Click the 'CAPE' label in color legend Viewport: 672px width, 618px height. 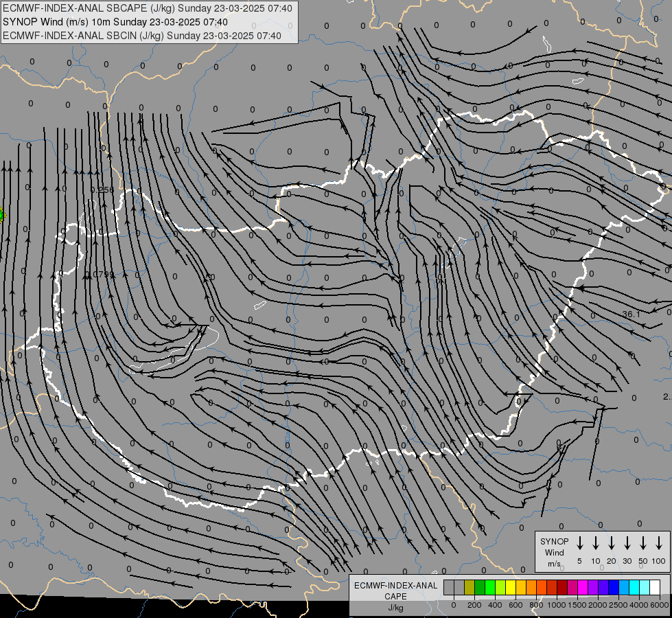point(395,597)
